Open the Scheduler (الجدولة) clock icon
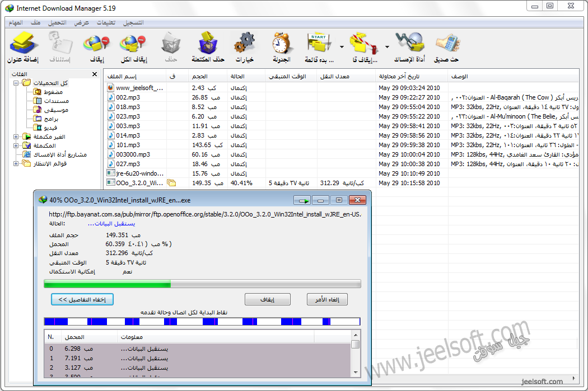 point(281,47)
